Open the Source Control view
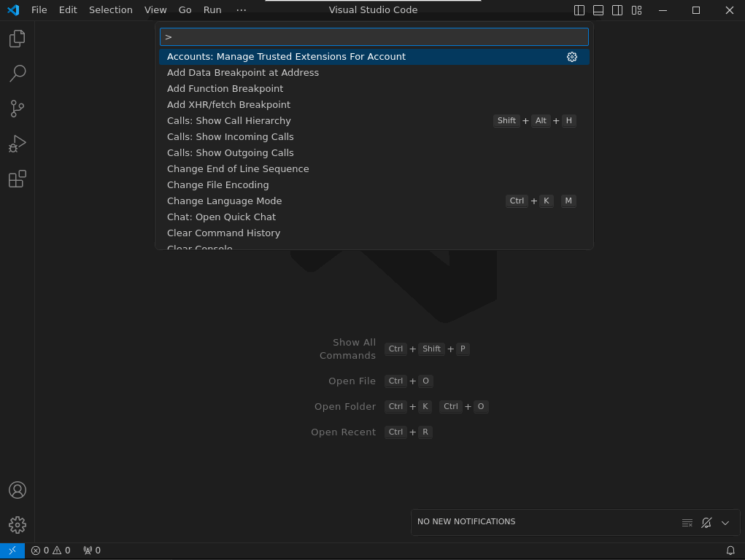Image resolution: width=745 pixels, height=560 pixels. pos(18,109)
